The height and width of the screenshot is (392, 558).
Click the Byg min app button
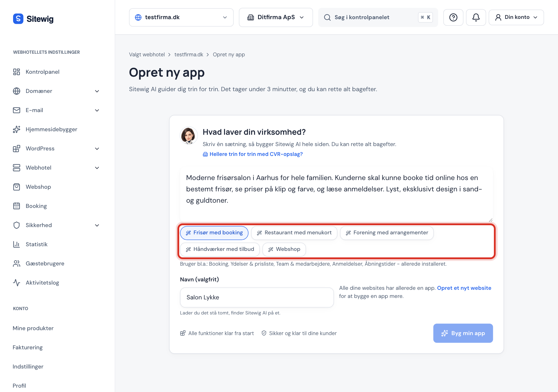point(463,333)
